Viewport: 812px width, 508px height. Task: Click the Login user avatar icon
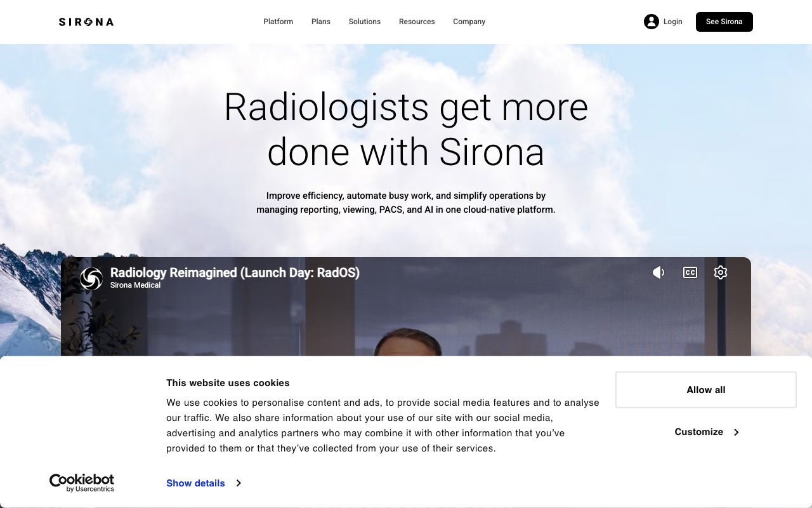click(652, 22)
